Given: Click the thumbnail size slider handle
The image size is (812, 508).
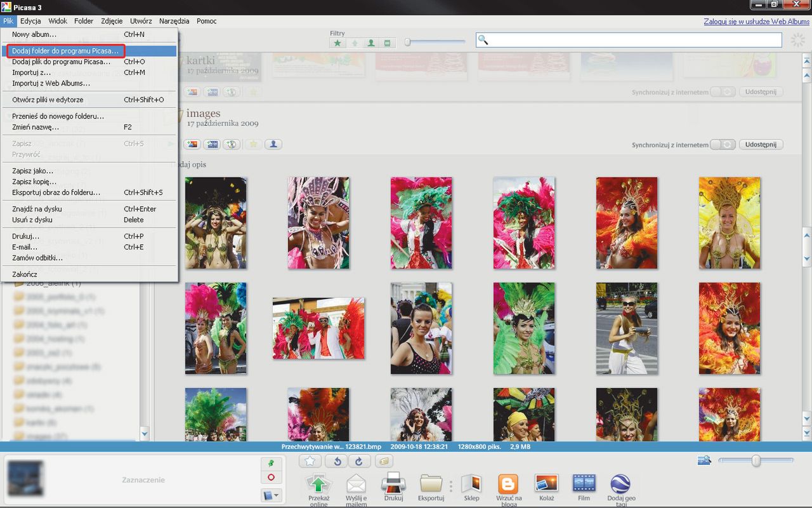Looking at the screenshot, I should (x=756, y=461).
